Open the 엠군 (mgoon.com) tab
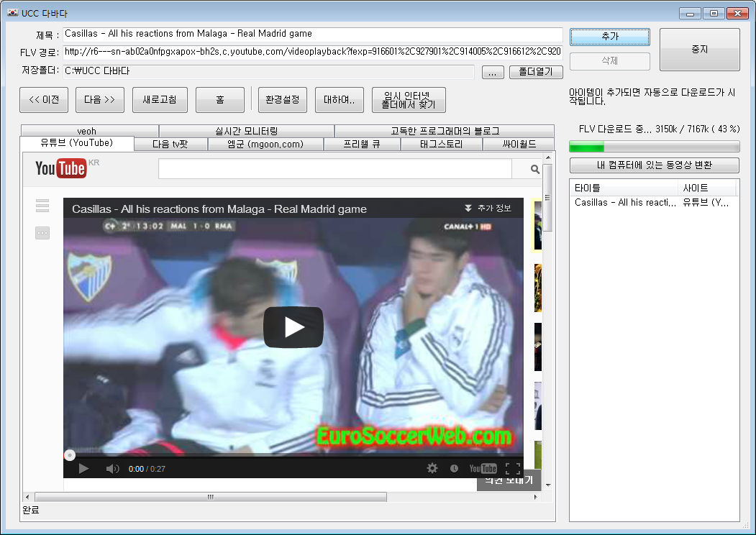The height and width of the screenshot is (535, 756). [x=265, y=144]
